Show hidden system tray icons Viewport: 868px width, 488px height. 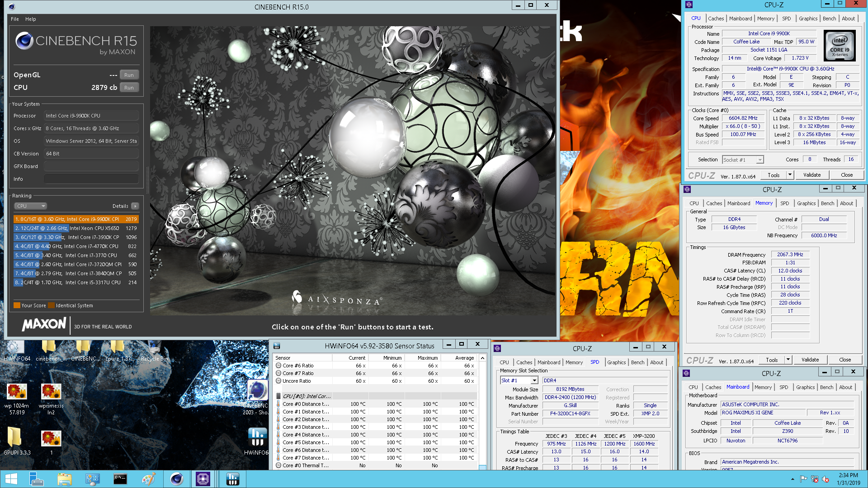pyautogui.click(x=793, y=479)
